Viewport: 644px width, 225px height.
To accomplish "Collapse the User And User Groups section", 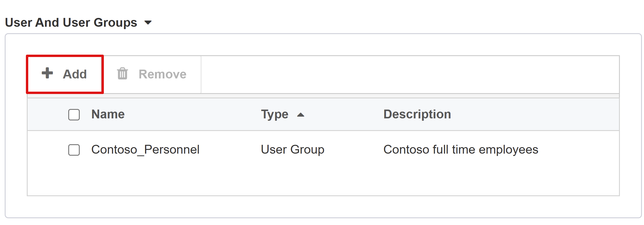I will coord(148,23).
